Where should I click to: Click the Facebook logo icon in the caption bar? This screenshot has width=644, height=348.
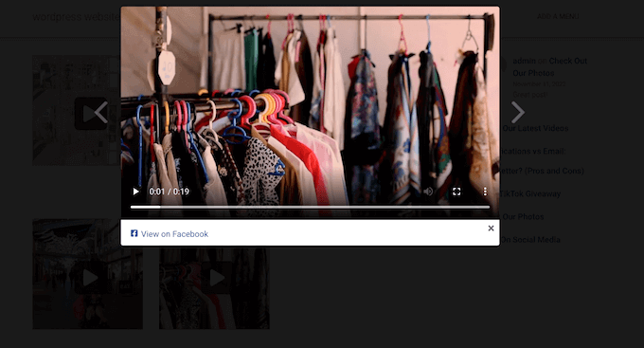(x=134, y=233)
